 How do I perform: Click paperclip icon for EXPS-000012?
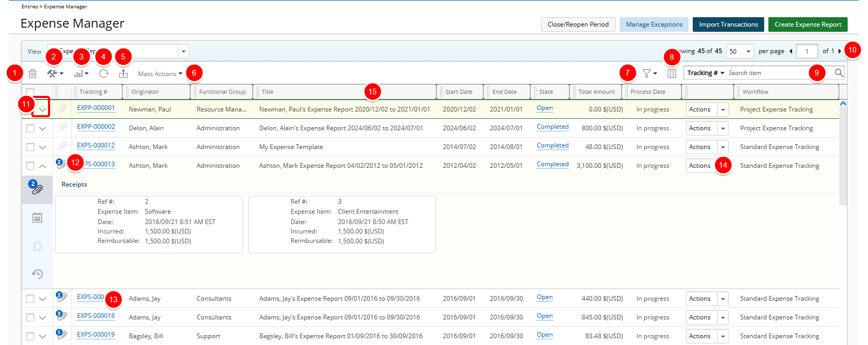(62, 146)
